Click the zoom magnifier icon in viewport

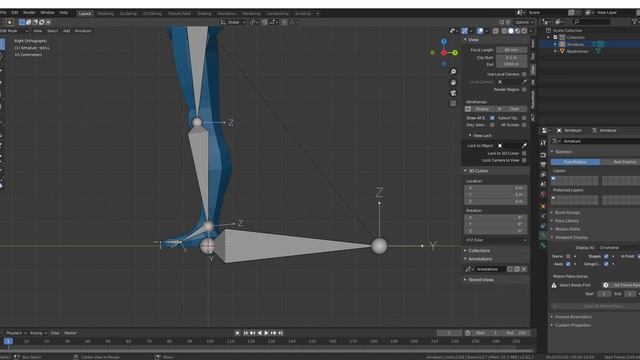(x=453, y=72)
